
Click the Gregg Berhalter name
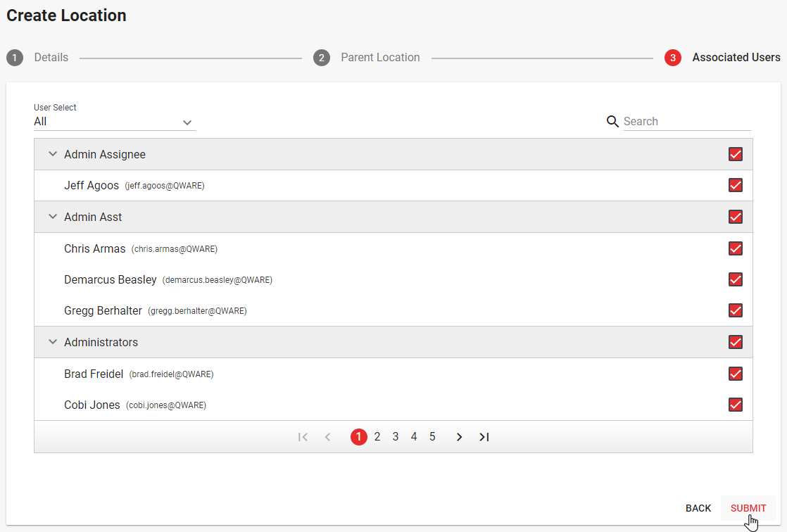[103, 311]
